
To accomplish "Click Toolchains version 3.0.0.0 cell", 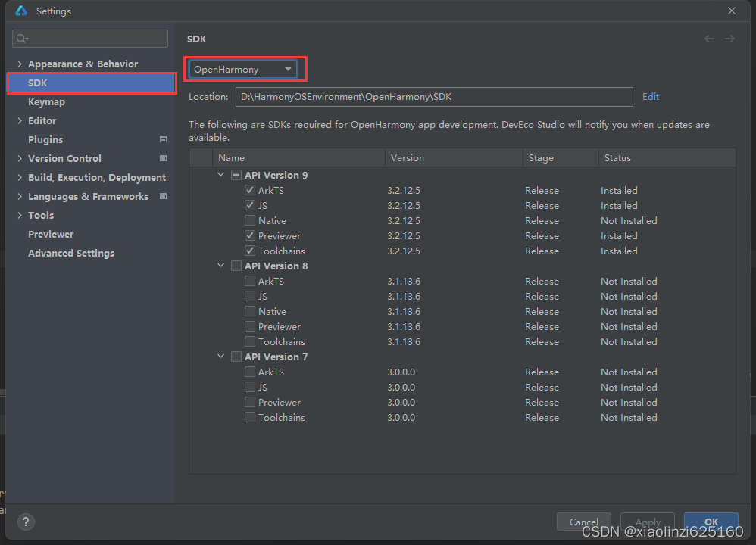I will (401, 417).
